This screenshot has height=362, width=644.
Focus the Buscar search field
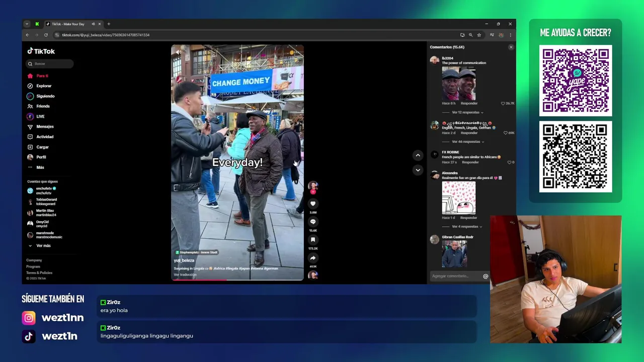coord(50,64)
